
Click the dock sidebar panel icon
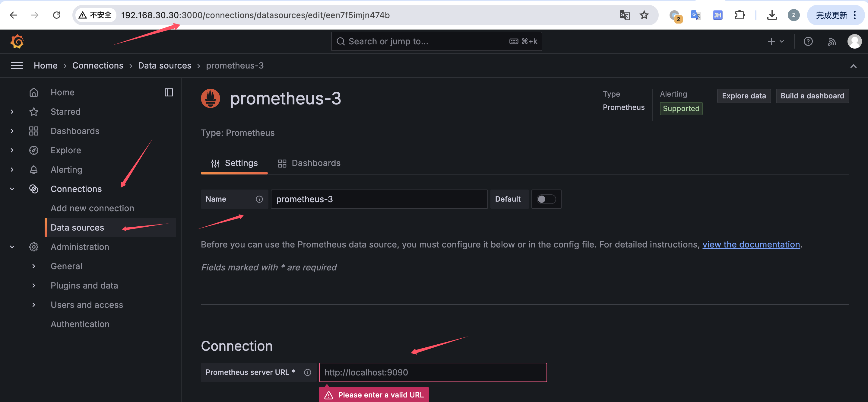pos(169,92)
